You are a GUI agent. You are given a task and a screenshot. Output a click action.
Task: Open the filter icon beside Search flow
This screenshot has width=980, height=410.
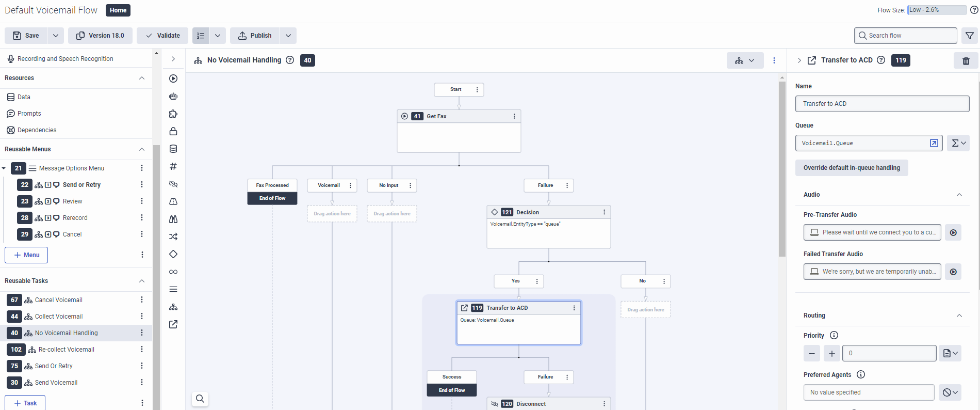click(970, 36)
